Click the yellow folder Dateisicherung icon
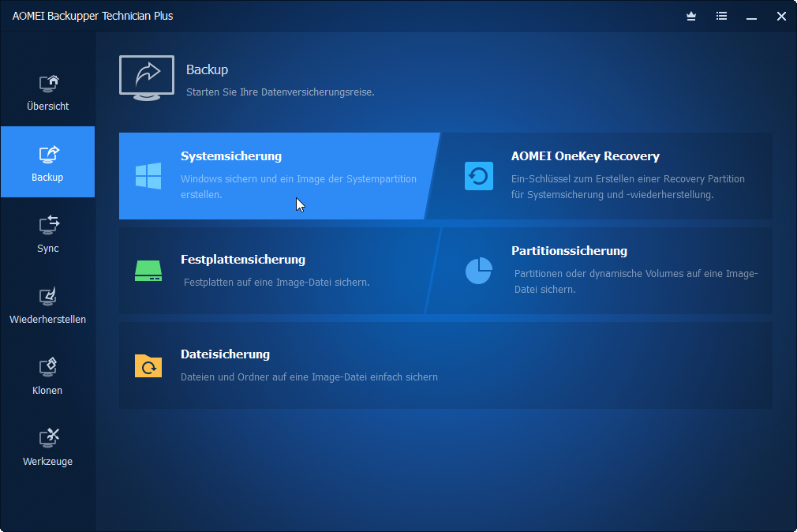The image size is (797, 532). 148,365
